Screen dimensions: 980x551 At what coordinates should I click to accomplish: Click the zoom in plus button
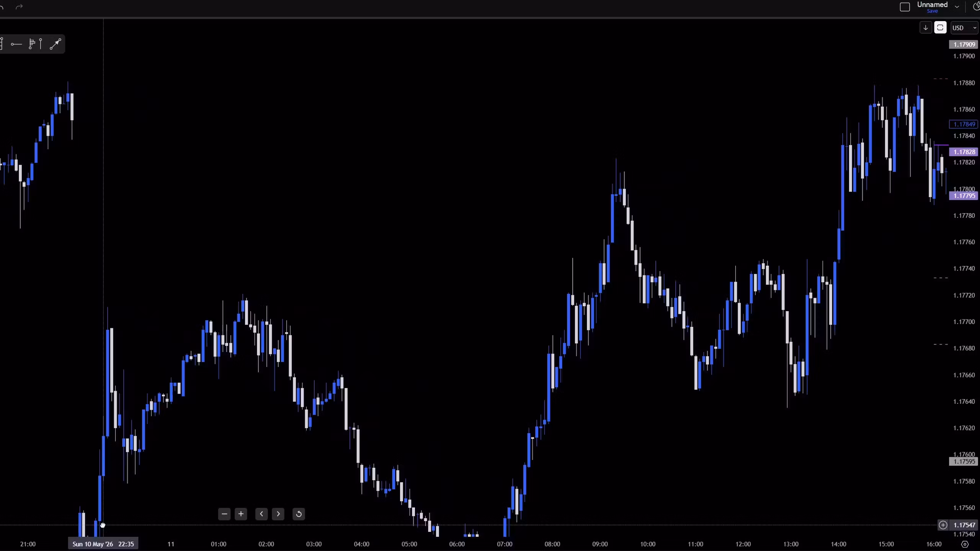click(x=241, y=514)
